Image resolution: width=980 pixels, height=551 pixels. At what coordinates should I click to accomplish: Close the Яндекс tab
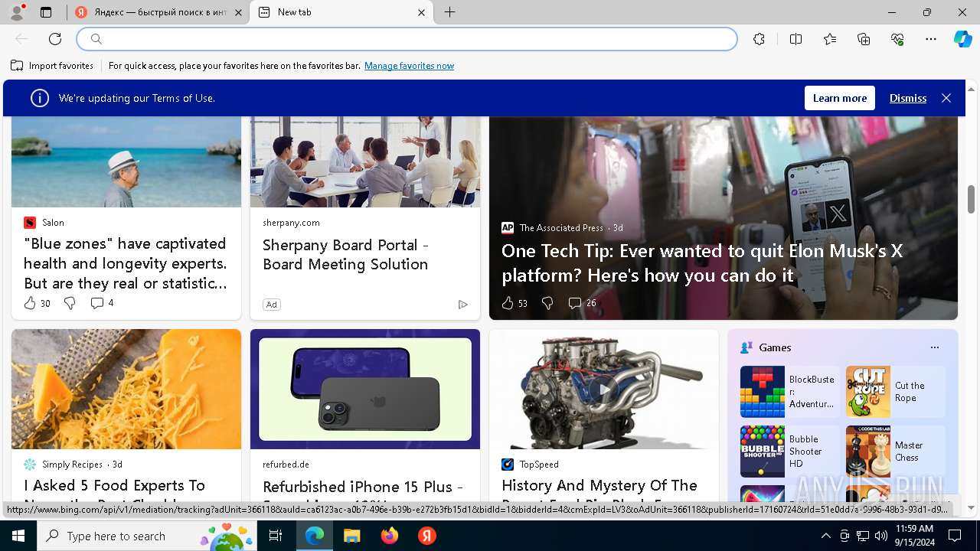(238, 12)
